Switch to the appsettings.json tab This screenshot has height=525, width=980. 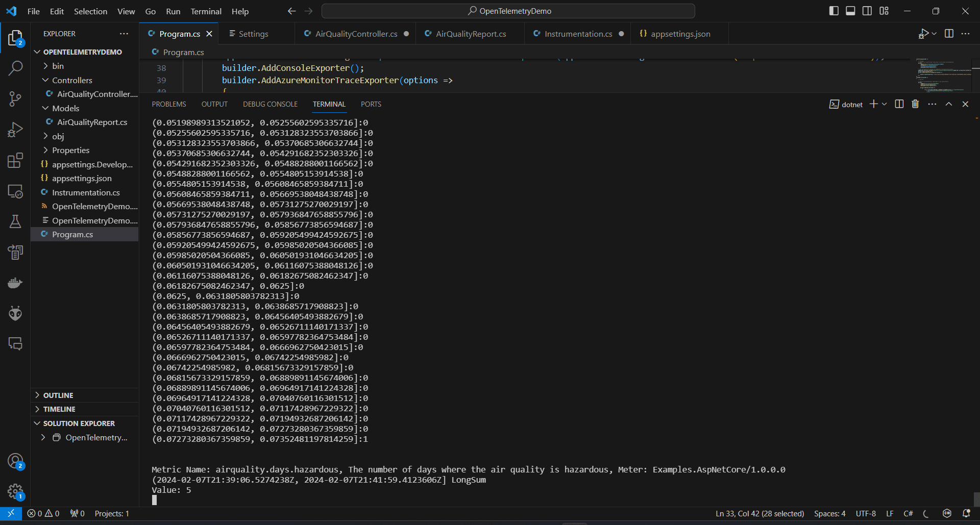(x=680, y=34)
